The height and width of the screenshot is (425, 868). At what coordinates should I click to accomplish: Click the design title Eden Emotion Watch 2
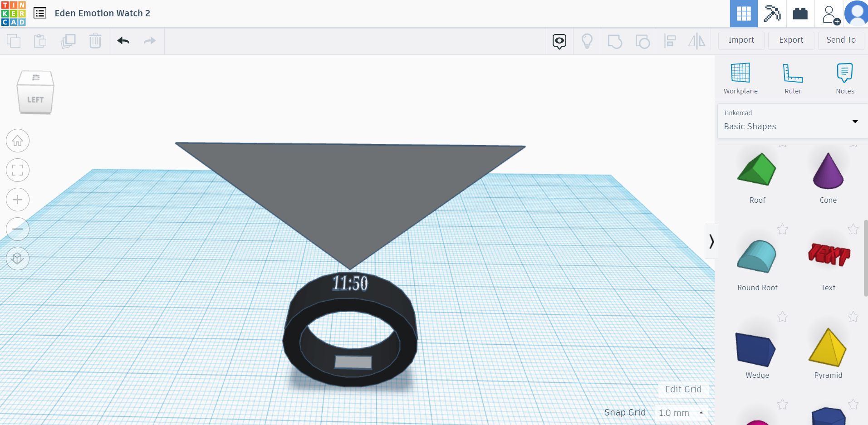(103, 13)
